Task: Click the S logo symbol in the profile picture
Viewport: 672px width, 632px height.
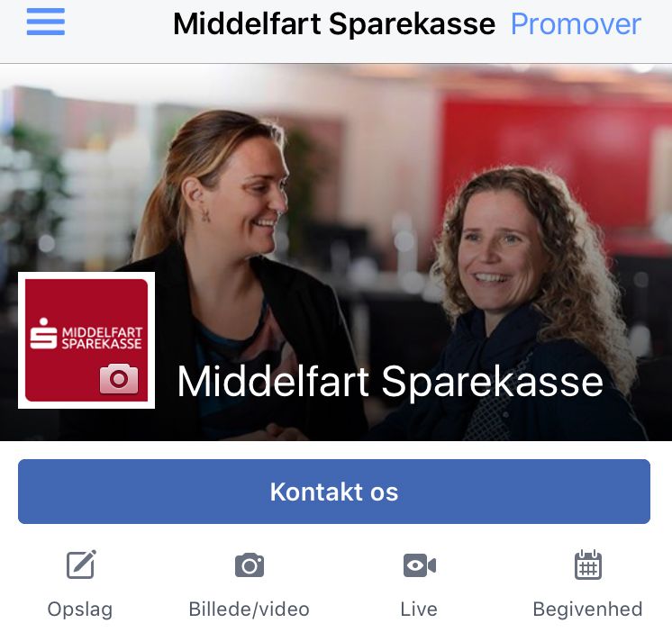Action: click(x=43, y=333)
